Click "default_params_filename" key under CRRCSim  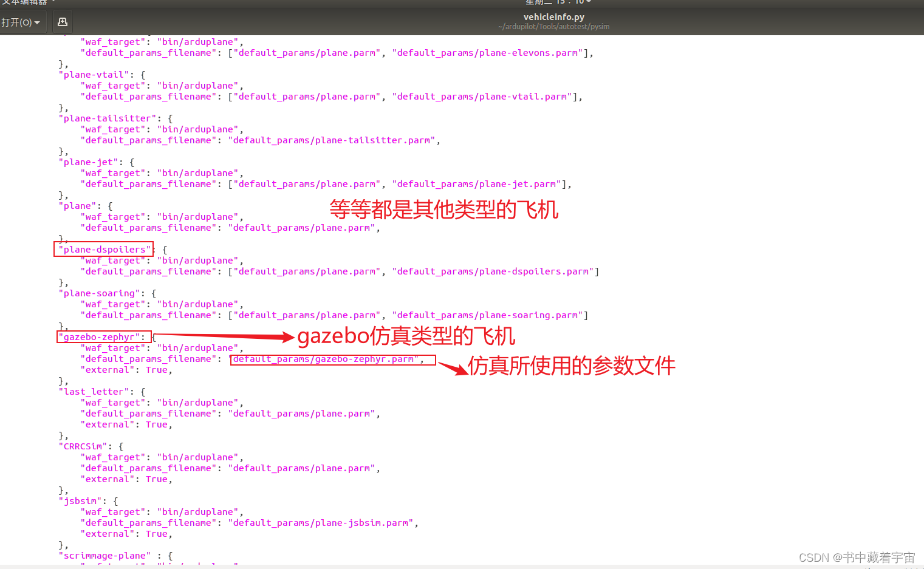point(148,468)
